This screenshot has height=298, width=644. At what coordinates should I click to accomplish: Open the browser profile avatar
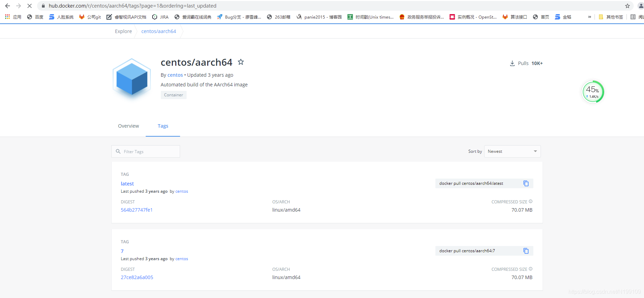pyautogui.click(x=641, y=6)
